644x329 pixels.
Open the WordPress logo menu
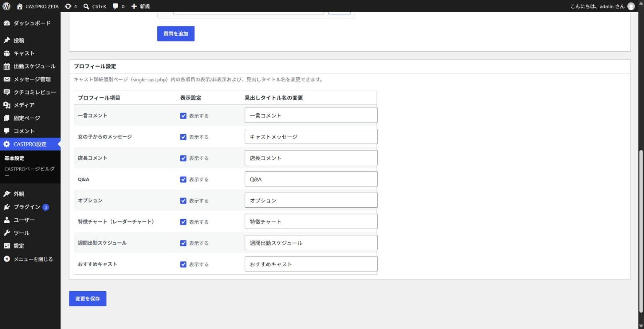pos(6,6)
